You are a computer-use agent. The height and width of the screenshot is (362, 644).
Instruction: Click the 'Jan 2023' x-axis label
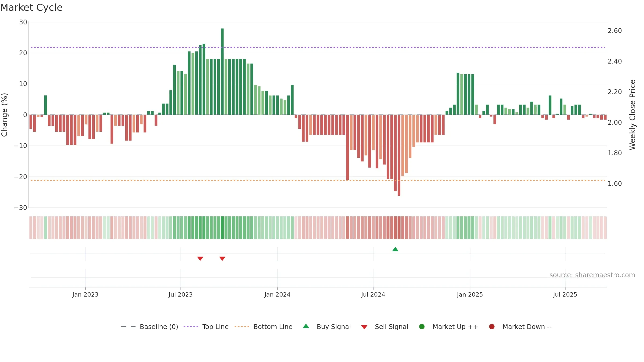85,295
